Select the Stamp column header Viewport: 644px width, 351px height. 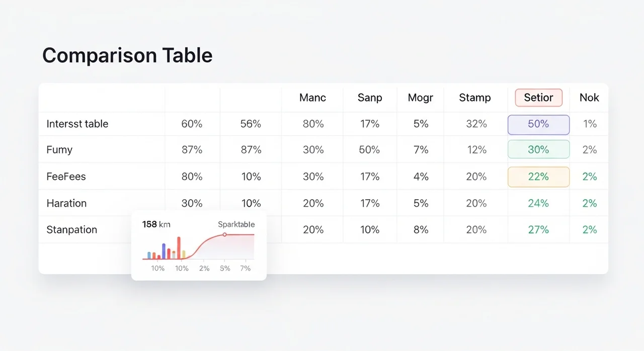click(475, 98)
